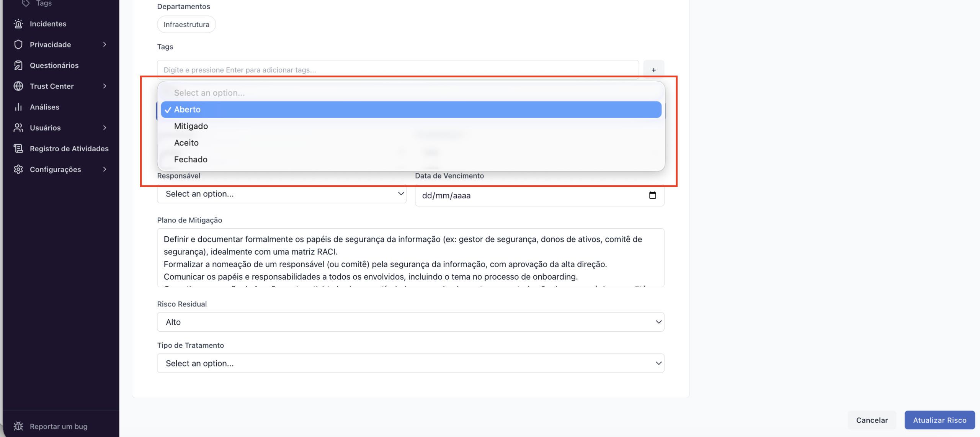Click the plus button to add tag
The image size is (980, 437).
653,70
